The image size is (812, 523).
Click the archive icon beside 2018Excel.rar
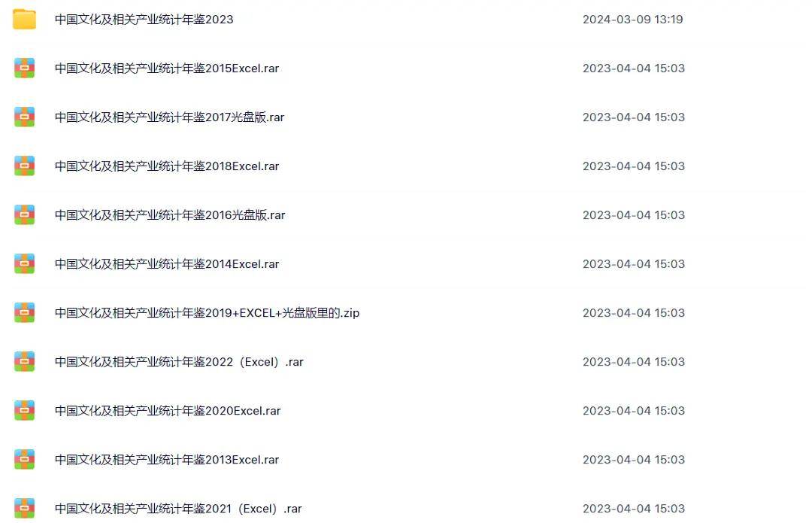24,166
